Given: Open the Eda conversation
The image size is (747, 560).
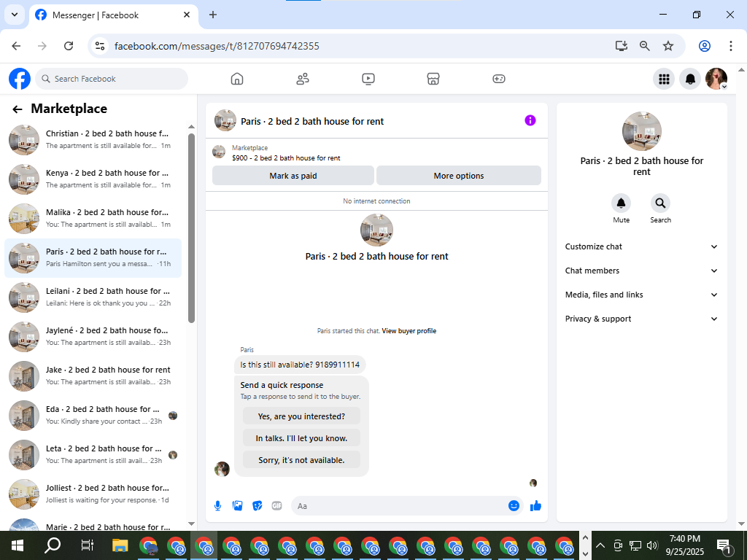Looking at the screenshot, I should click(x=93, y=415).
